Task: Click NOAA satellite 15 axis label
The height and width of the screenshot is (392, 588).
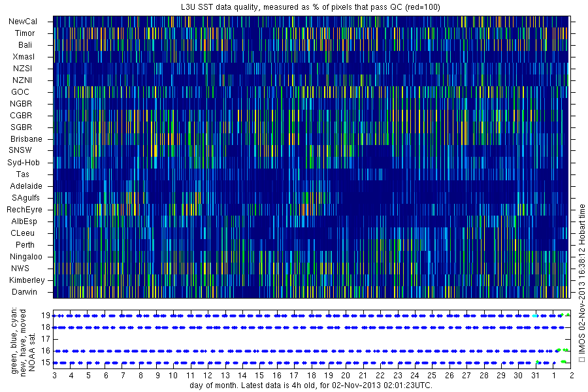Action: [x=46, y=363]
